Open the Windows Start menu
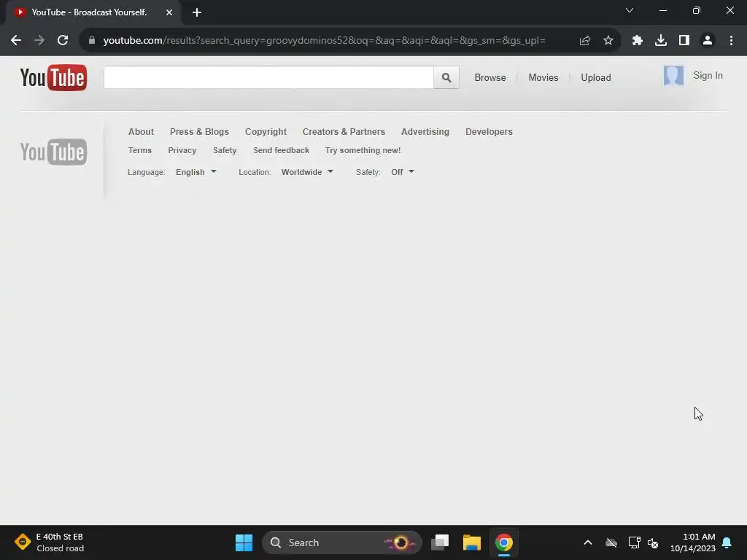The width and height of the screenshot is (747, 560). click(x=244, y=542)
